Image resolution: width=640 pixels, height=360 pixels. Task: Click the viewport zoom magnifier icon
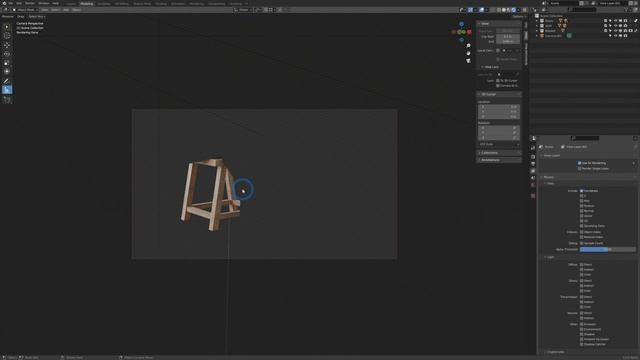pyautogui.click(x=468, y=46)
